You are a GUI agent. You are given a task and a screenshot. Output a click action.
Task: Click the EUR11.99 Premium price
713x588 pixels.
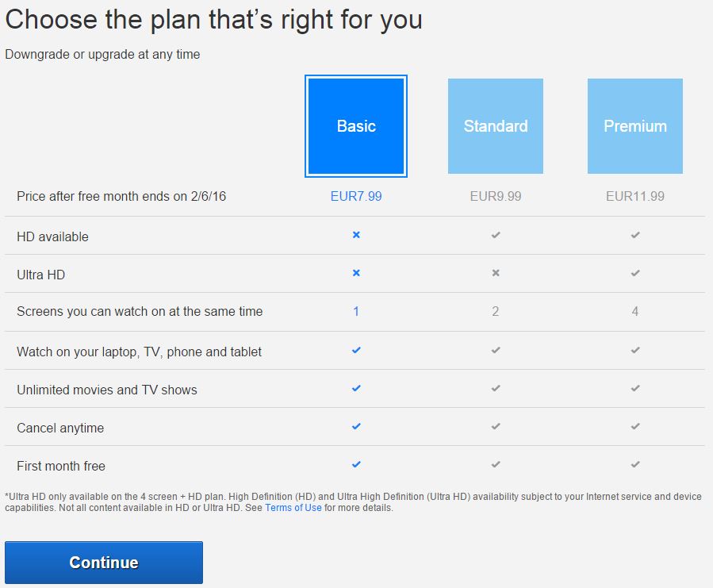click(635, 196)
